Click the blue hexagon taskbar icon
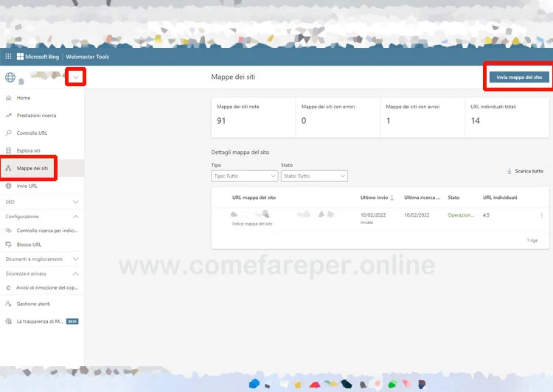The image size is (553, 392). 254,384
